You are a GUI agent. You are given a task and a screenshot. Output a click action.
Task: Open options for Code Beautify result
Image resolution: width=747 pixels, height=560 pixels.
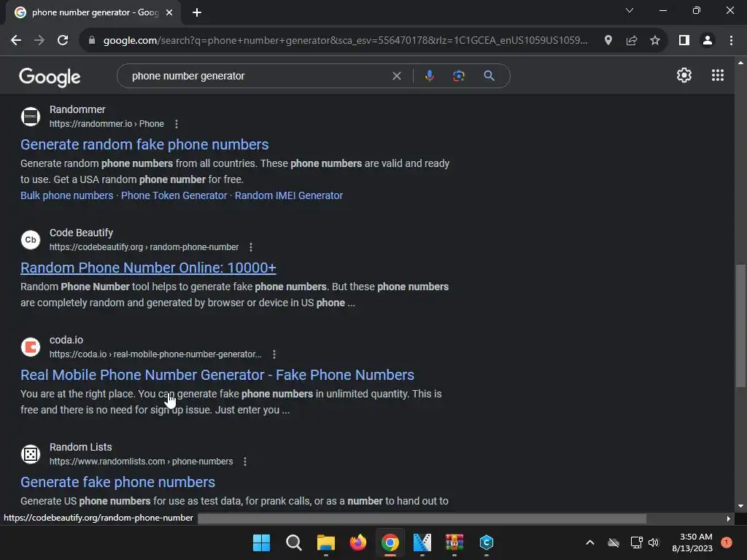point(251,247)
